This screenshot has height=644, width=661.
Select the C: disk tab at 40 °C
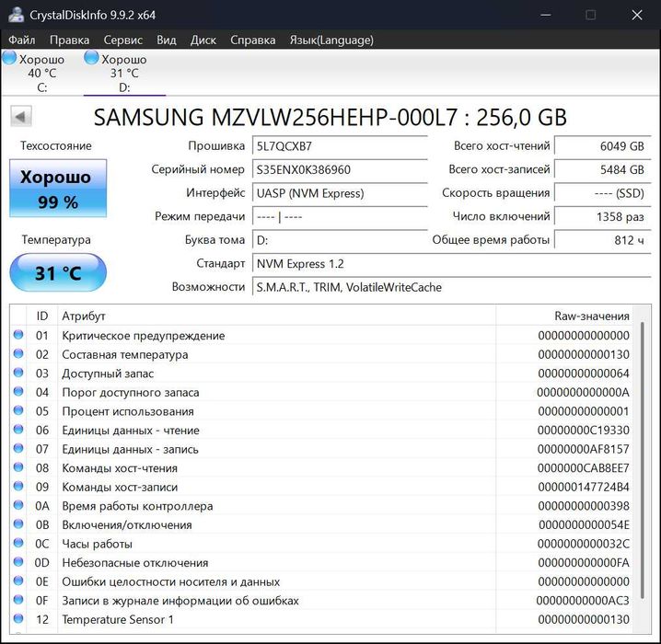point(41,73)
